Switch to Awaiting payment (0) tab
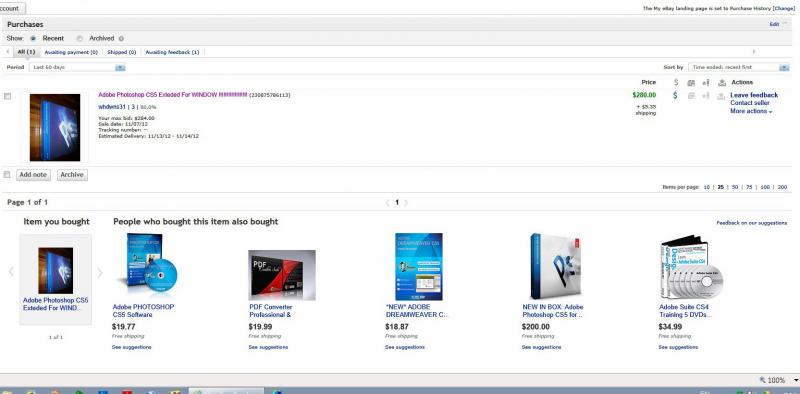800x394 pixels. 72,52
